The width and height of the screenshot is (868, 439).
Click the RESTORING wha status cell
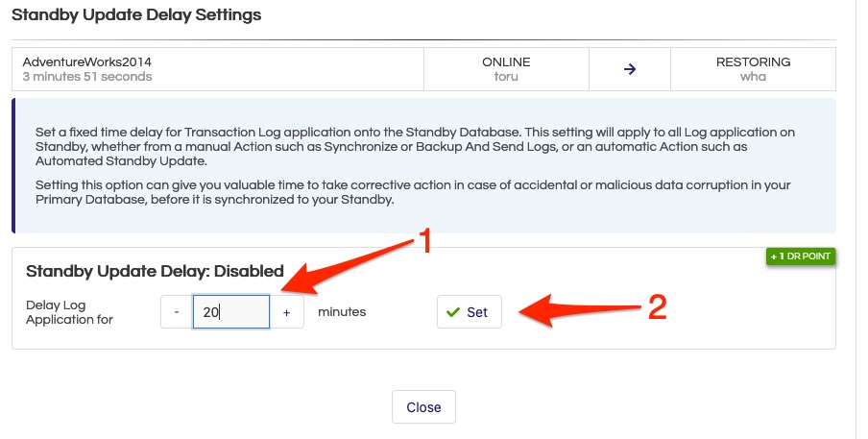point(753,69)
